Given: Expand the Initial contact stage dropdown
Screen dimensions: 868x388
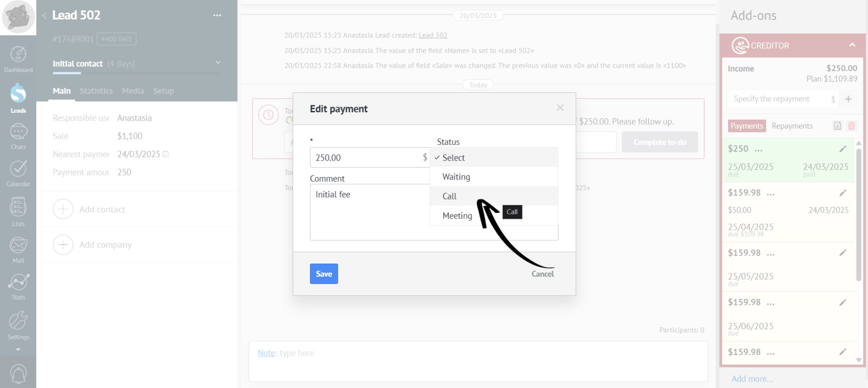Looking at the screenshot, I should (218, 63).
